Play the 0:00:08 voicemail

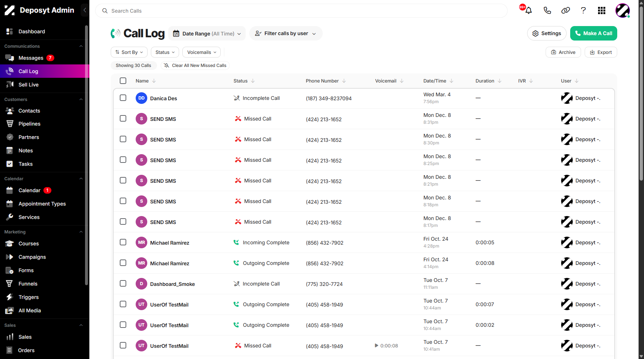tap(377, 346)
